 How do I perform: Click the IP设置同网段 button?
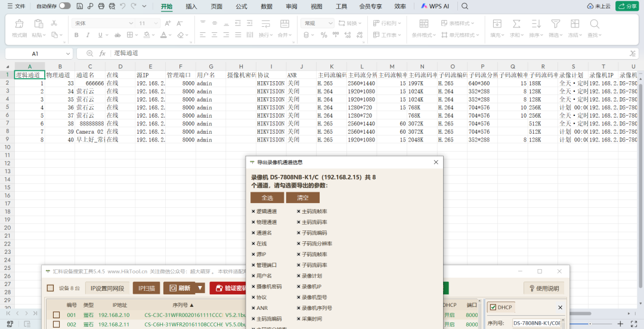pos(107,288)
